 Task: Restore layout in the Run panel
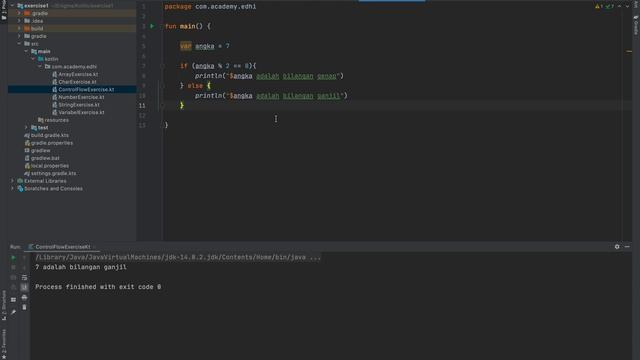(13, 300)
